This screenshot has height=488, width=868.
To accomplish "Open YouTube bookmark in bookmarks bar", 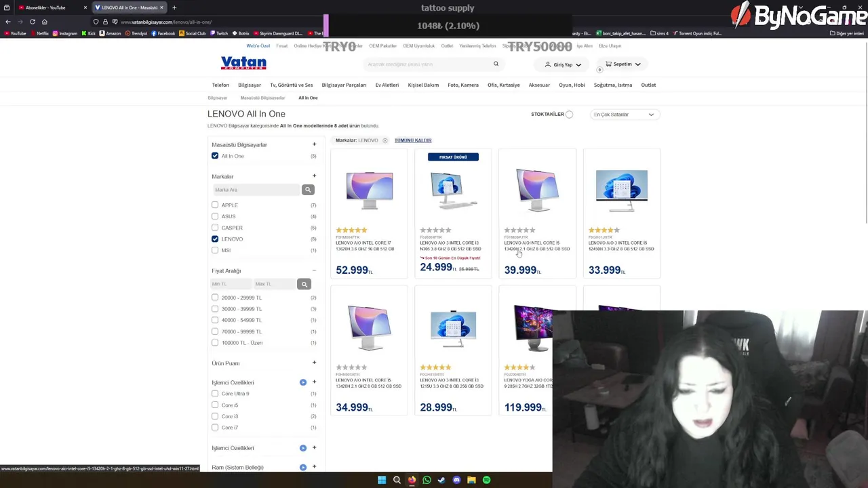I will tap(15, 33).
